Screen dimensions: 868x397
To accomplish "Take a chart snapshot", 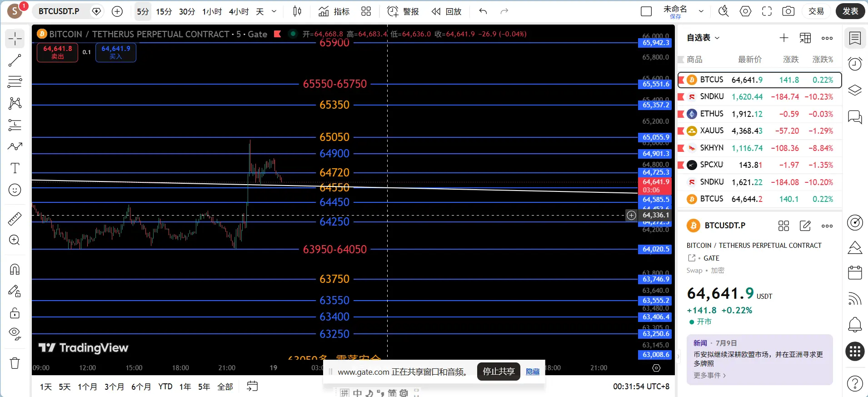I will click(788, 11).
